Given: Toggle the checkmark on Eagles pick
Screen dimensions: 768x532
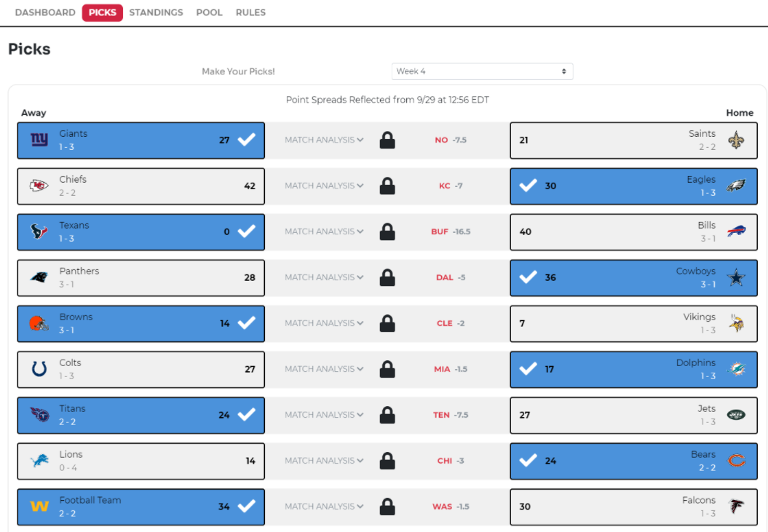Looking at the screenshot, I should [529, 186].
